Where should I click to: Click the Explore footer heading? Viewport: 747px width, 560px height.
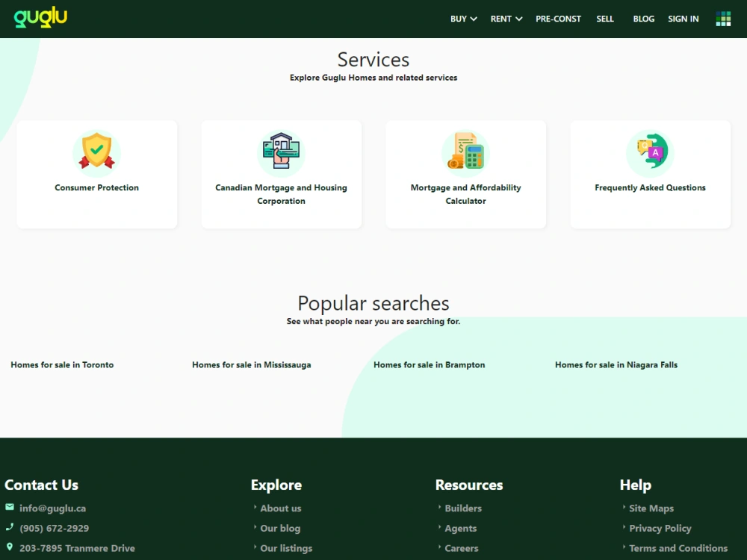coord(276,485)
